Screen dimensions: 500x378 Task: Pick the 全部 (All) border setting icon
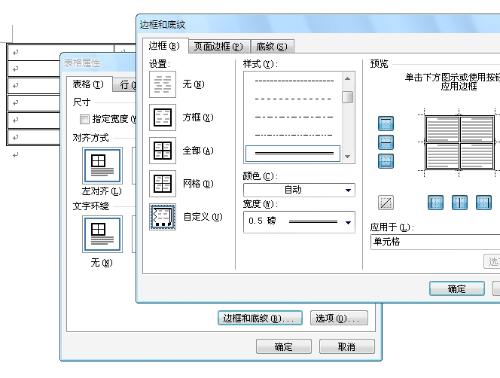[162, 150]
